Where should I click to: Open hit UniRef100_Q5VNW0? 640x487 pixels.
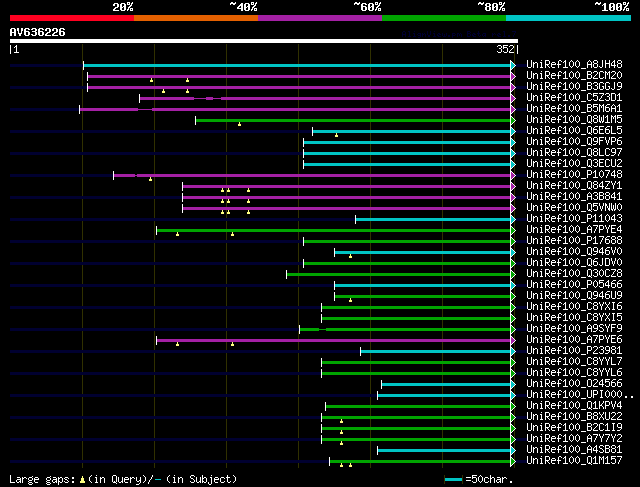tap(574, 208)
